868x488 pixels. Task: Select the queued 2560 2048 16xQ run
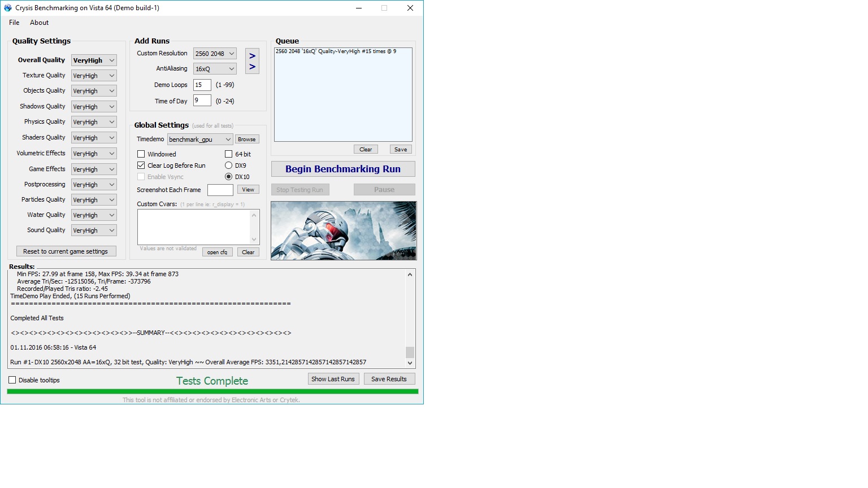pyautogui.click(x=336, y=51)
